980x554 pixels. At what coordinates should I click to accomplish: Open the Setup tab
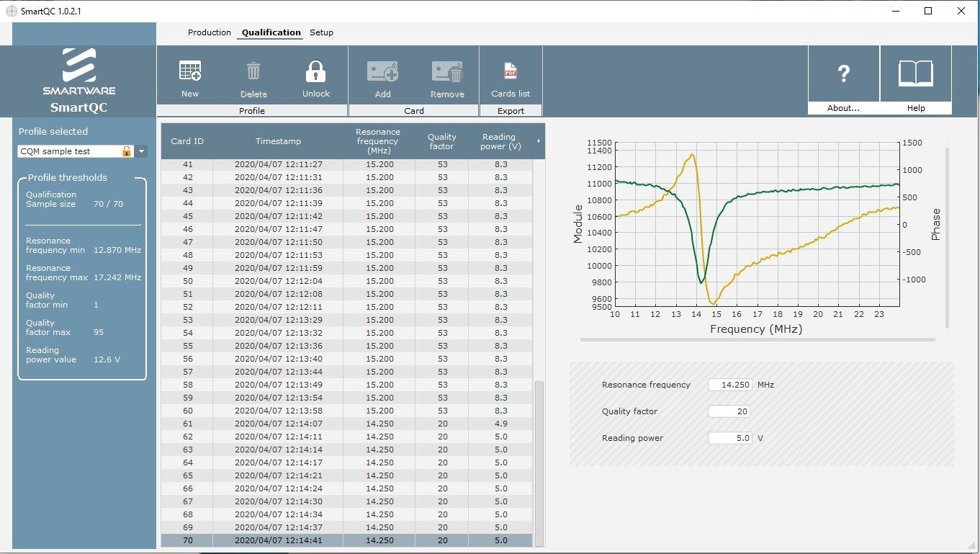pos(321,32)
